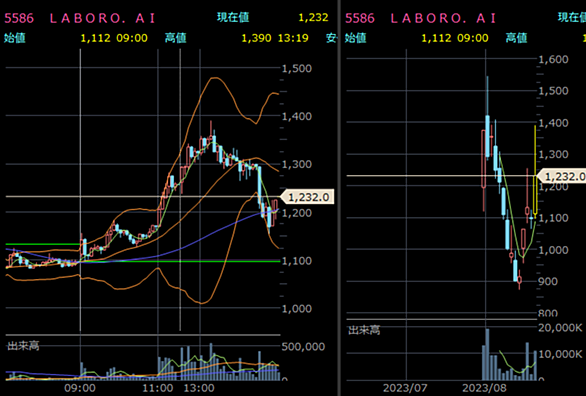This screenshot has width=586, height=396.
Task: Click the 出来高 label in right volume panel
Action: (x=364, y=330)
